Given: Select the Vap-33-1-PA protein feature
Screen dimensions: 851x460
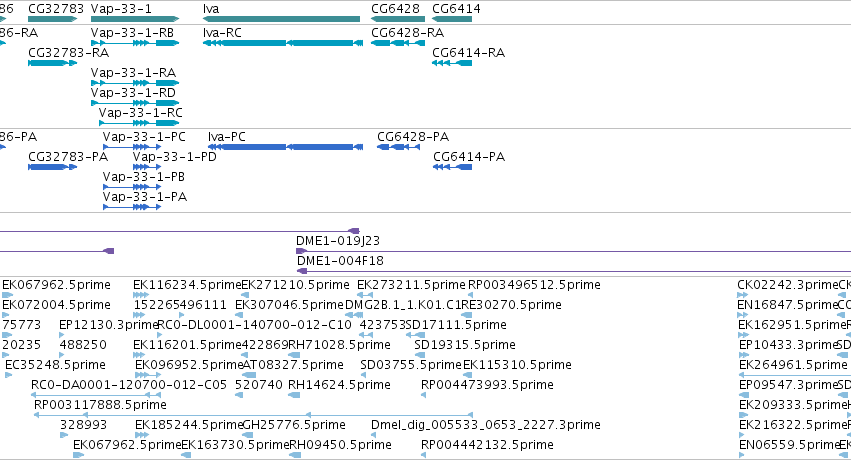Looking at the screenshot, I should click(132, 207).
